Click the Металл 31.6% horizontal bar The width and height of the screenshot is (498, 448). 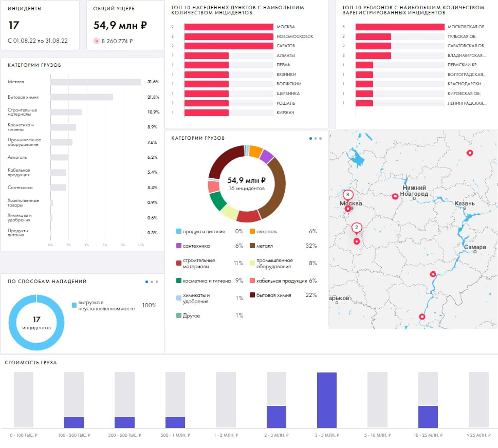coord(96,82)
